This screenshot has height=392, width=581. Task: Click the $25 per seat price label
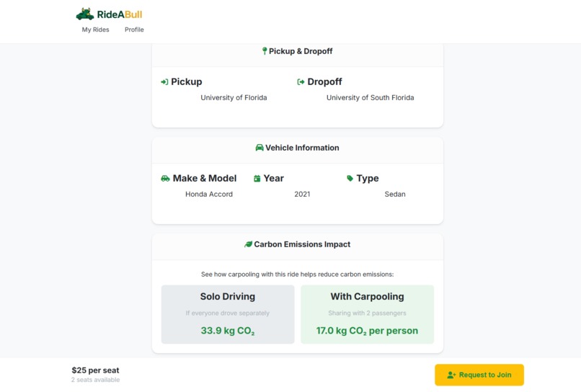(x=96, y=370)
